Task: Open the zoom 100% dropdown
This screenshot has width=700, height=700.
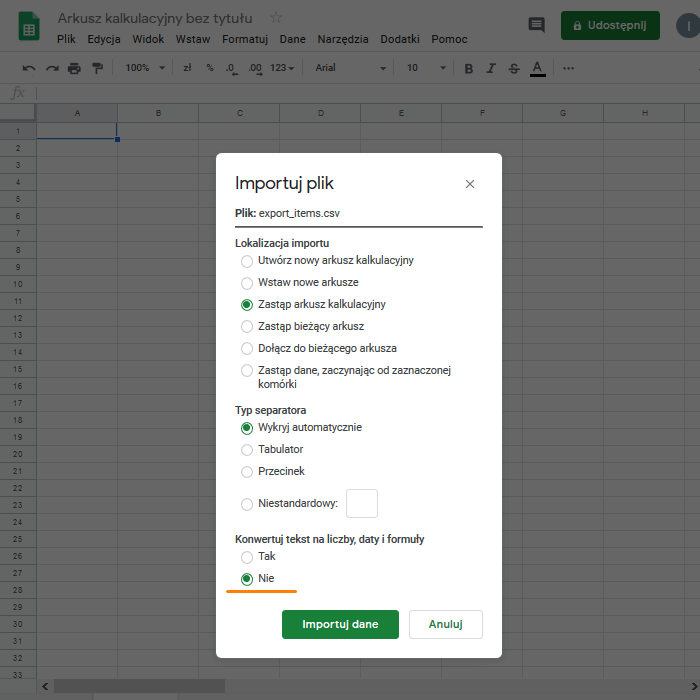Action: tap(144, 68)
